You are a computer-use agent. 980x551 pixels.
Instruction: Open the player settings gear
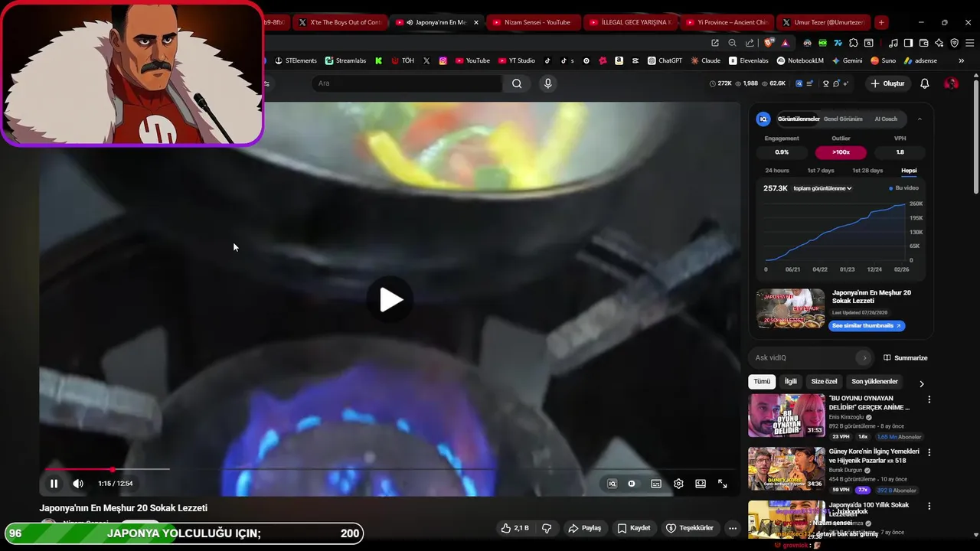click(678, 484)
